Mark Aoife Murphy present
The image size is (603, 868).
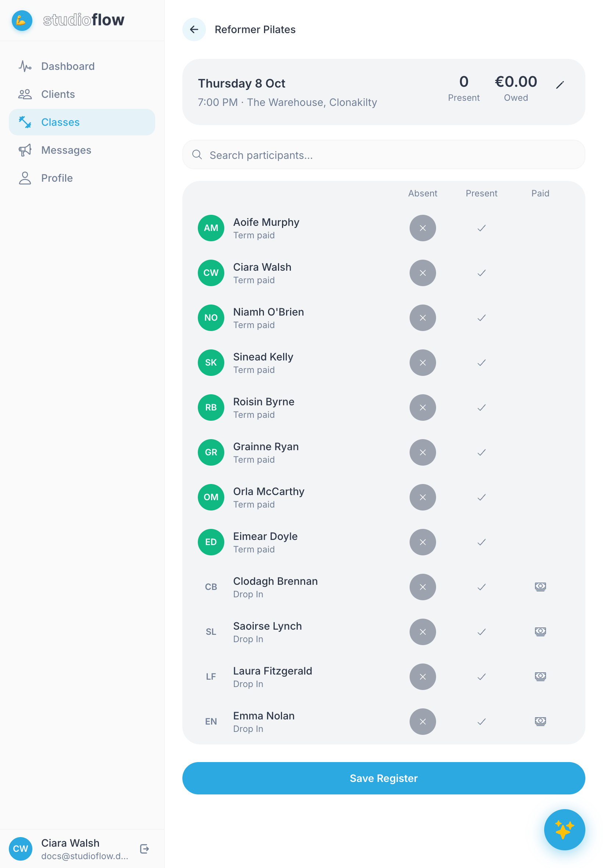pyautogui.click(x=481, y=228)
